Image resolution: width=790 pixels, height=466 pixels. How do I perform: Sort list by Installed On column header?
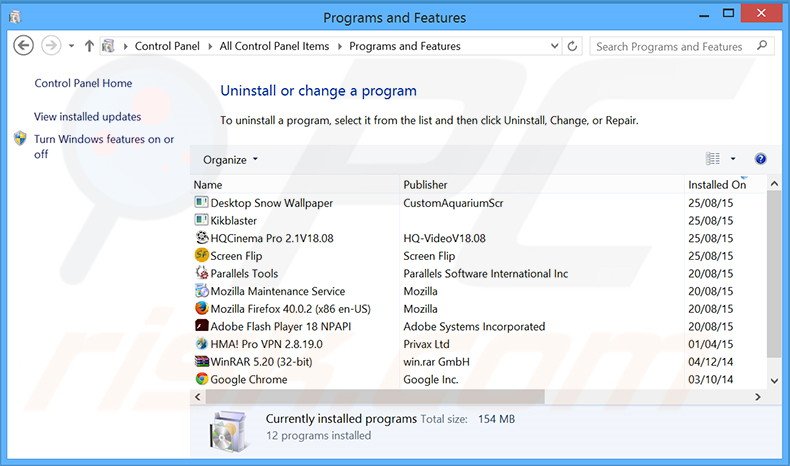pos(726,185)
